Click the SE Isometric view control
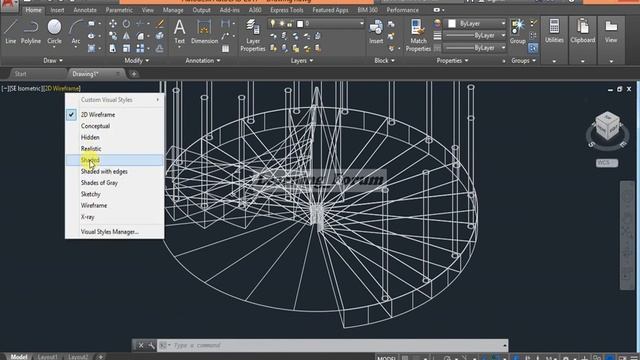 click(x=25, y=88)
